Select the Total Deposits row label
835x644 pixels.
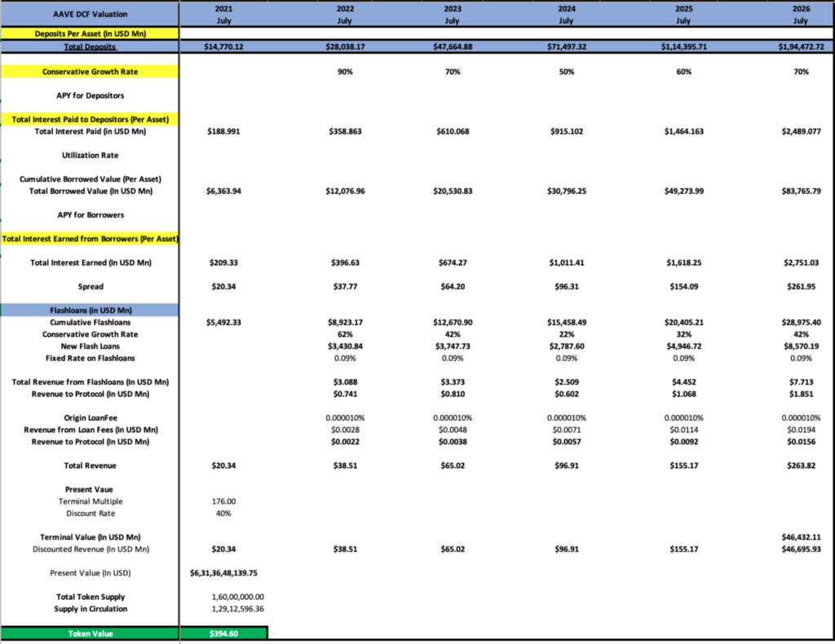pos(90,46)
